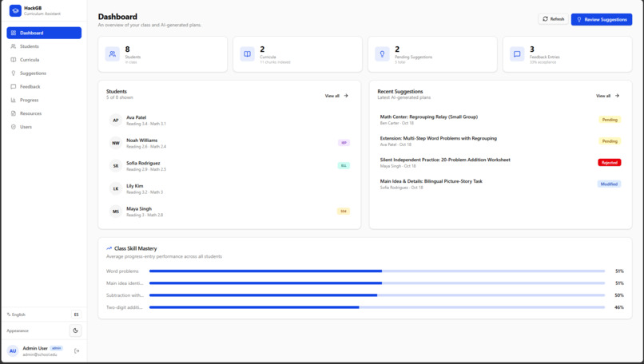Click the Students count card icon

[113, 54]
